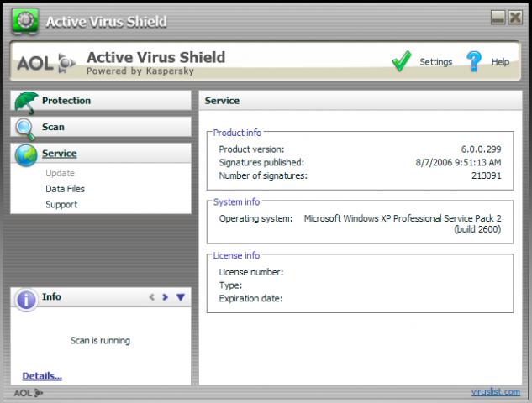Click the 'Product info' group heading
Image resolution: width=532 pixels, height=403 pixels.
[x=237, y=133]
